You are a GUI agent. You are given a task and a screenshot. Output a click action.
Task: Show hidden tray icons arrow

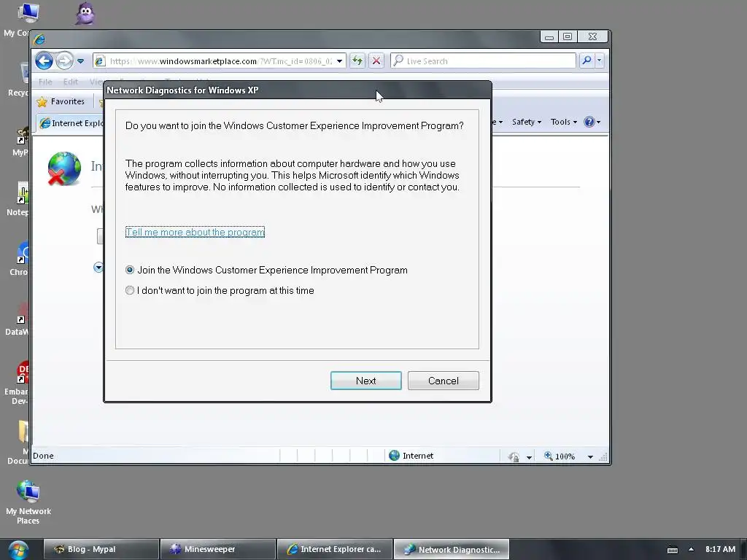[692, 549]
